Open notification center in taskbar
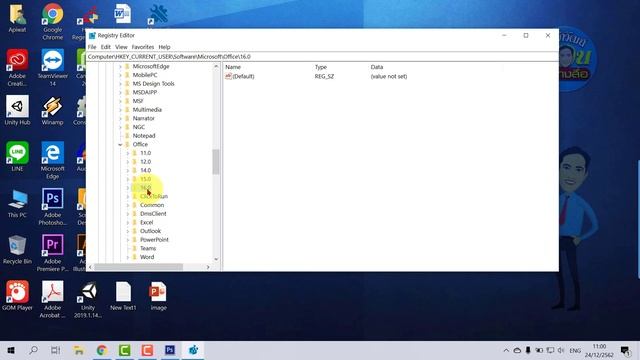The width and height of the screenshot is (640, 360). coord(625,350)
